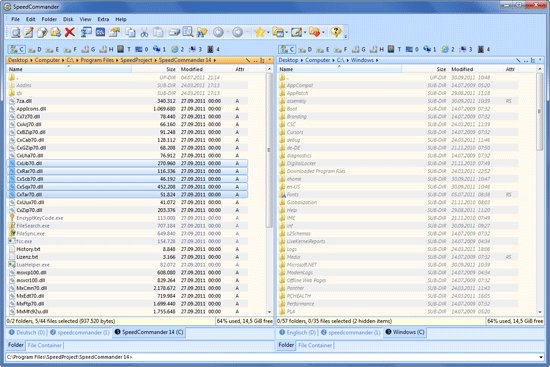This screenshot has width=550, height=367.
Task: Select Lizenz.txt in left panel
Action: [x=128, y=257]
